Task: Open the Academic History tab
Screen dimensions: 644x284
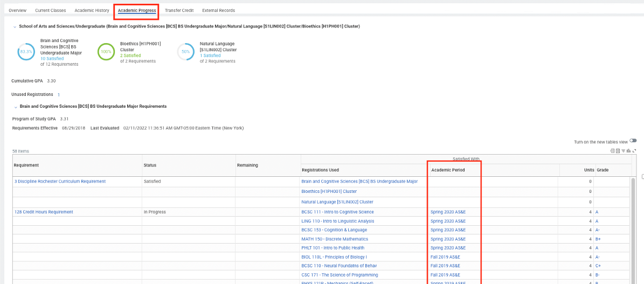Action: tap(92, 10)
